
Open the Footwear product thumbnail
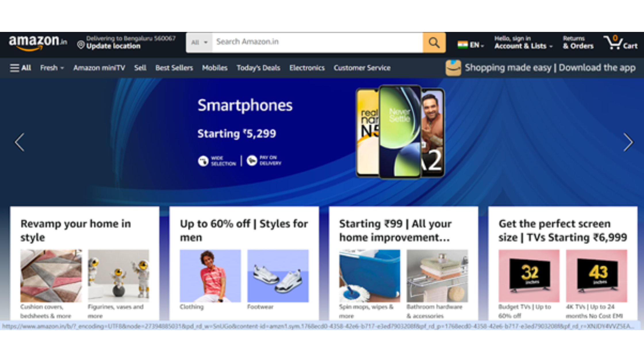278,276
